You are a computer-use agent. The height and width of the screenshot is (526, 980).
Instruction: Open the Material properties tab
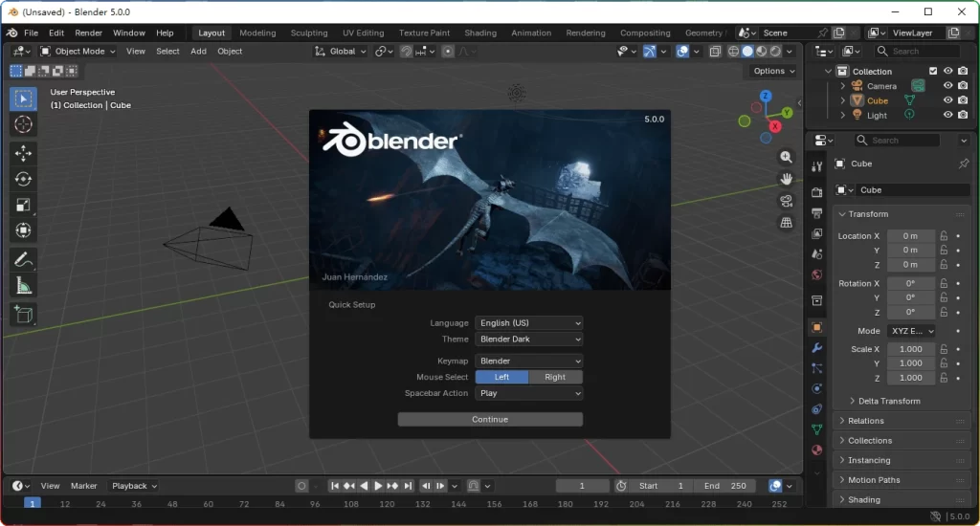(x=817, y=449)
